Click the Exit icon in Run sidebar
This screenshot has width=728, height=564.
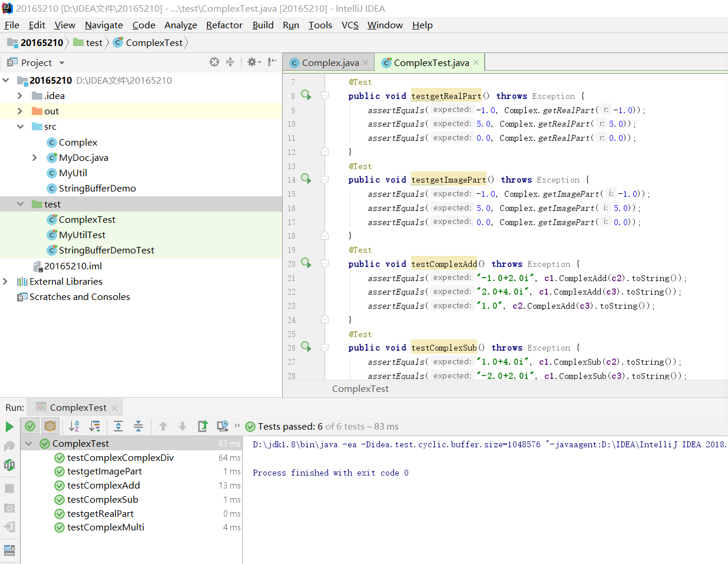(9, 527)
